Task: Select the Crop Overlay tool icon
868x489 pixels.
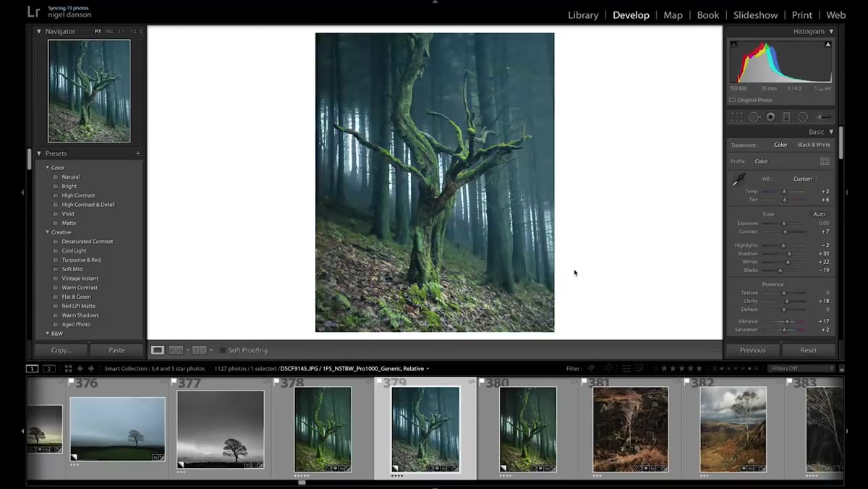Action: (x=736, y=116)
